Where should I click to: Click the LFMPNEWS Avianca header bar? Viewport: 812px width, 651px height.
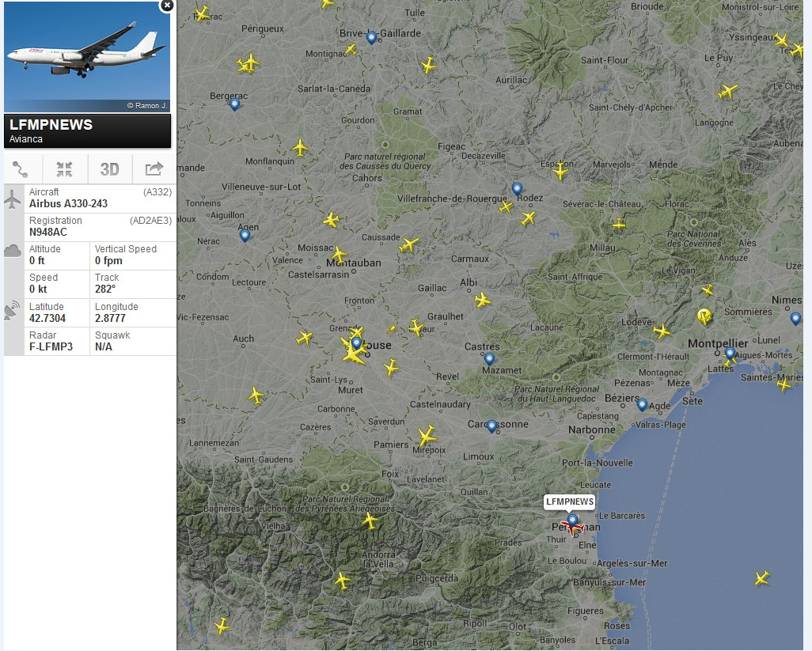pyautogui.click(x=88, y=131)
